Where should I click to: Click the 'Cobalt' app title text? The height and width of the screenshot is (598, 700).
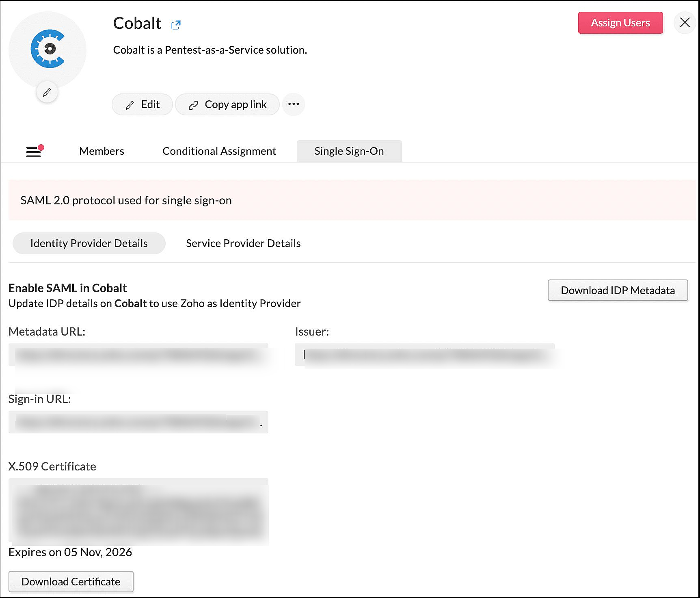[x=137, y=24]
